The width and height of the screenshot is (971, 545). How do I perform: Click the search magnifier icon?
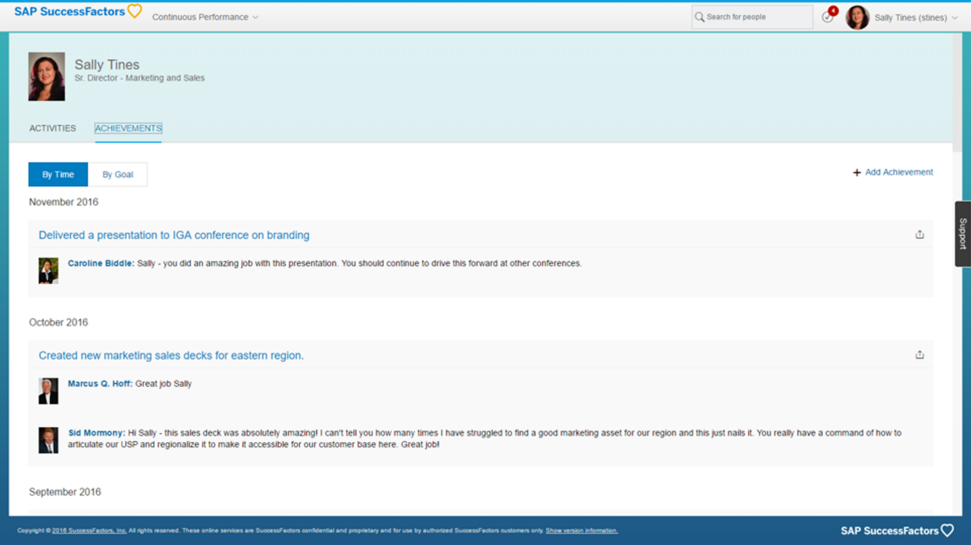[699, 17]
